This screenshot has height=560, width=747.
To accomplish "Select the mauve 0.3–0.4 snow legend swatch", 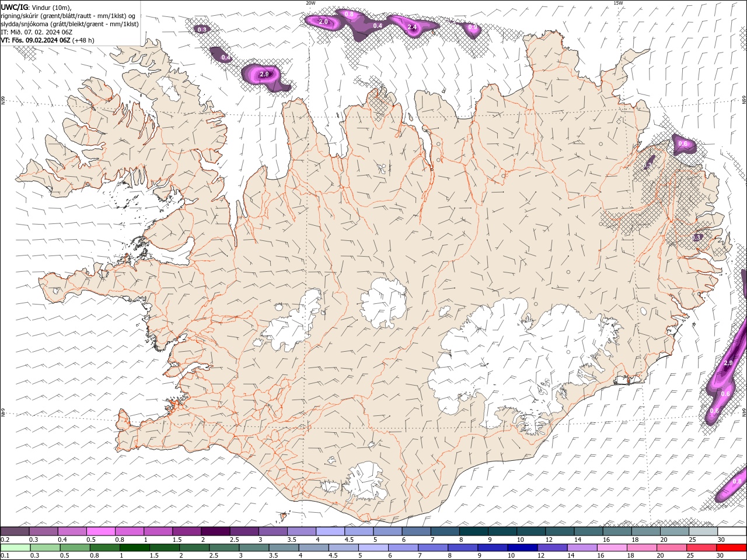I will [x=43, y=531].
